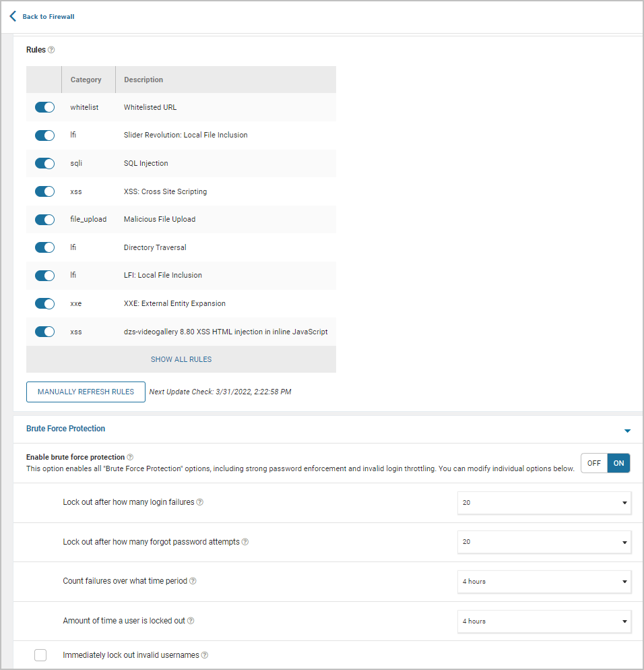Toggle the dzs-videogallery XSS rule switch
Screen dimensions: 644x670
45,332
